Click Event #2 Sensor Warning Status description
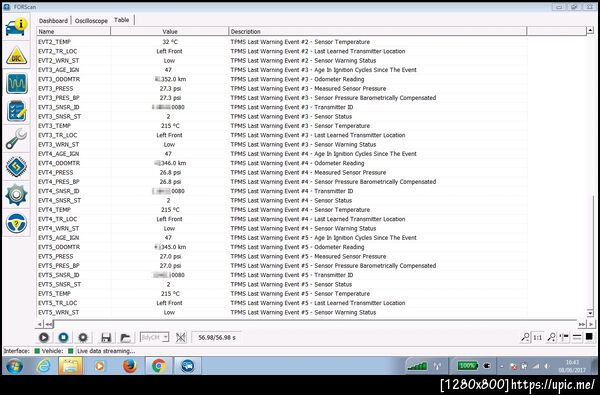The width and height of the screenshot is (600, 395). 303,60
